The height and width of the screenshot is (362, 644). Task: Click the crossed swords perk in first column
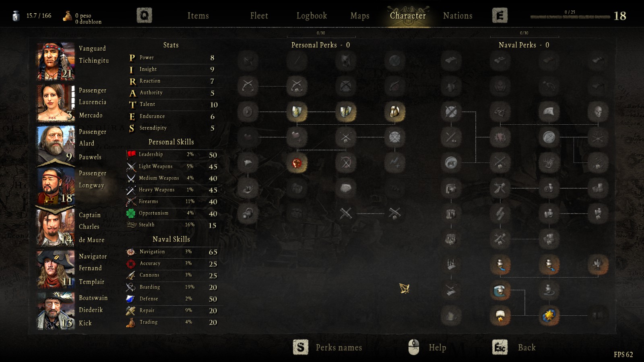[248, 86]
